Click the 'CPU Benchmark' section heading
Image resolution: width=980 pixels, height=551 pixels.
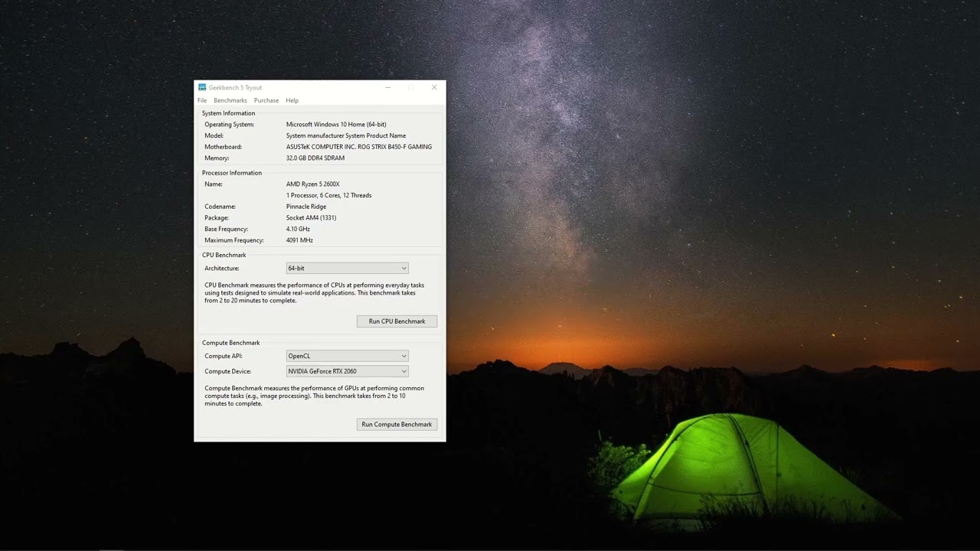[224, 255]
